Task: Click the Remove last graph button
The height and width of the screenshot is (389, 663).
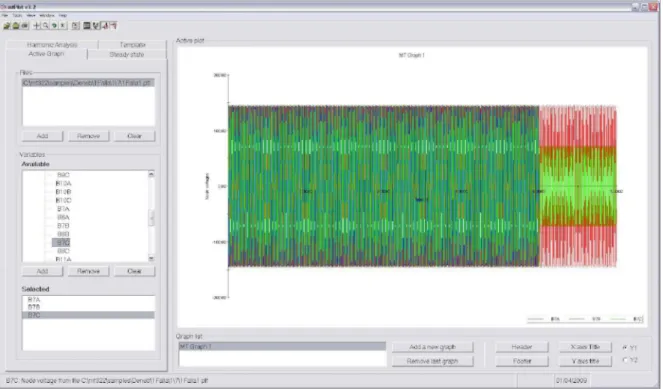Action: 433,361
